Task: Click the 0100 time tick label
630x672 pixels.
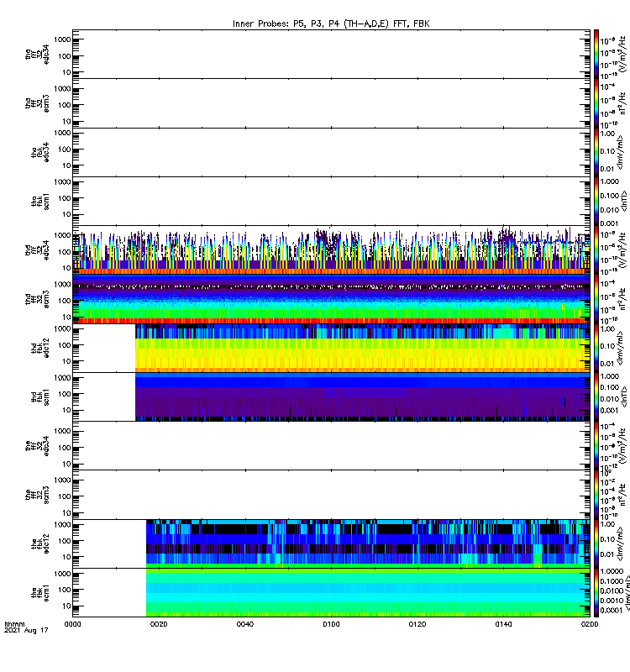Action: click(x=331, y=624)
